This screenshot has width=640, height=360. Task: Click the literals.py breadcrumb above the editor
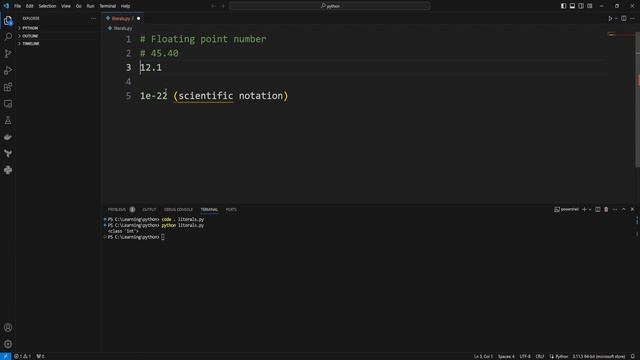tap(120, 28)
